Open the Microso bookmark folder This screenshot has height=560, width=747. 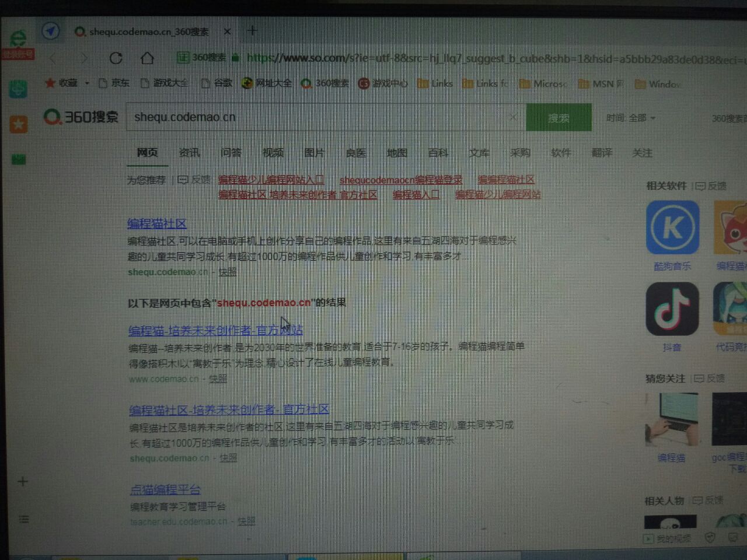pos(543,84)
